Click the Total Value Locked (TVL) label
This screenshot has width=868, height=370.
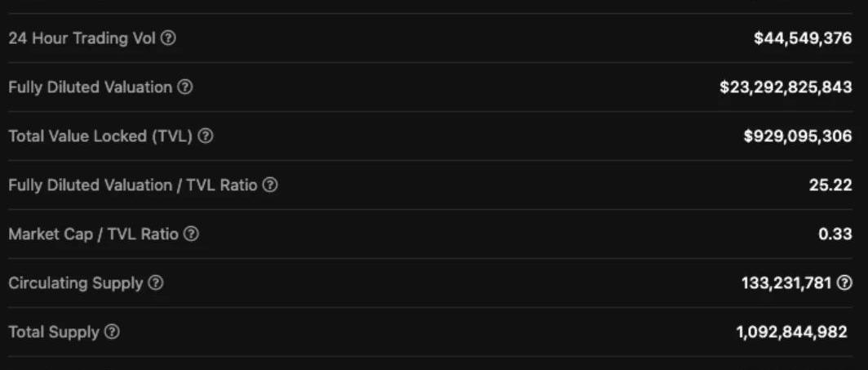[x=100, y=136]
